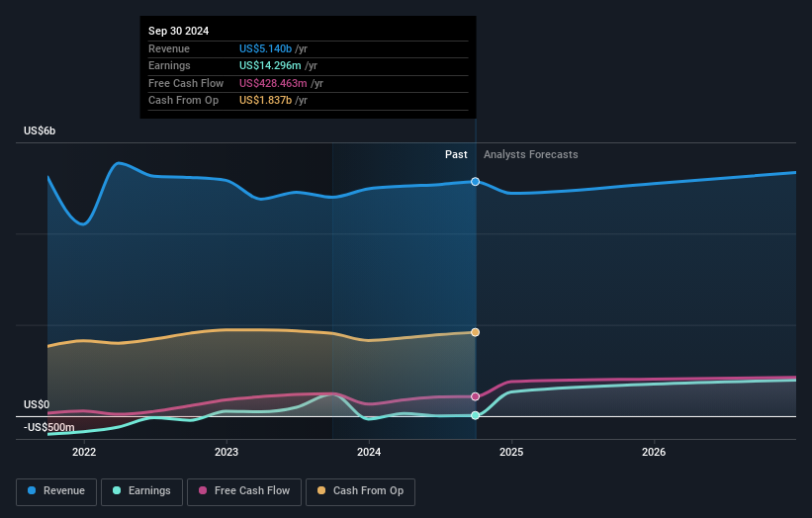The height and width of the screenshot is (518, 812).
Task: Toggle the Revenue series legend button
Action: (x=56, y=491)
